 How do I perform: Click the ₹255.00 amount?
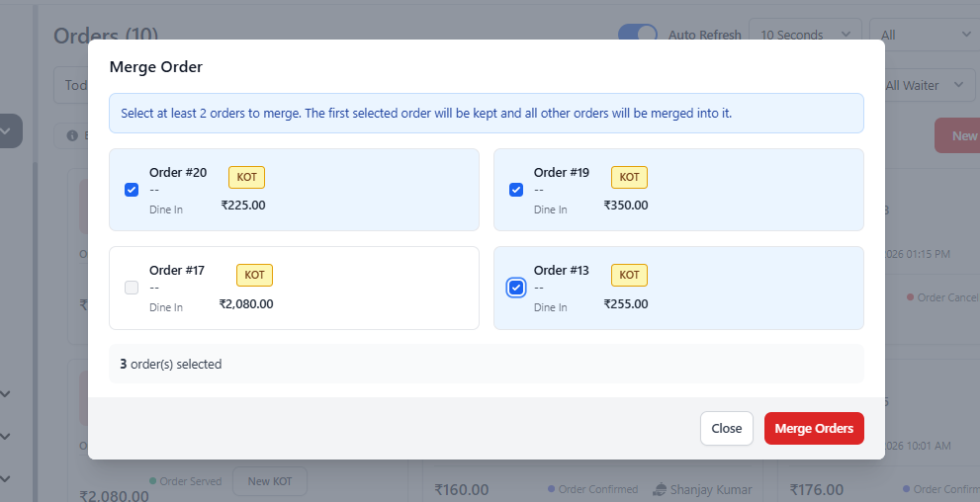click(626, 304)
